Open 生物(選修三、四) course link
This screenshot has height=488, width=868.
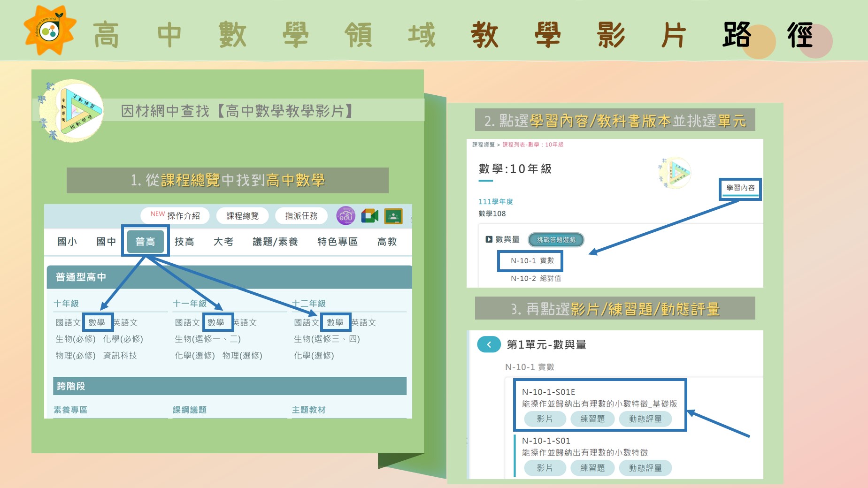[x=327, y=339]
